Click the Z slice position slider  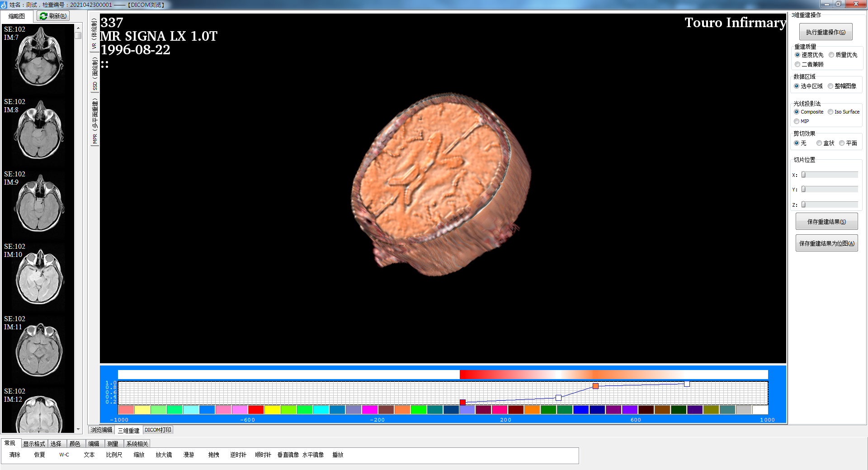click(x=830, y=204)
